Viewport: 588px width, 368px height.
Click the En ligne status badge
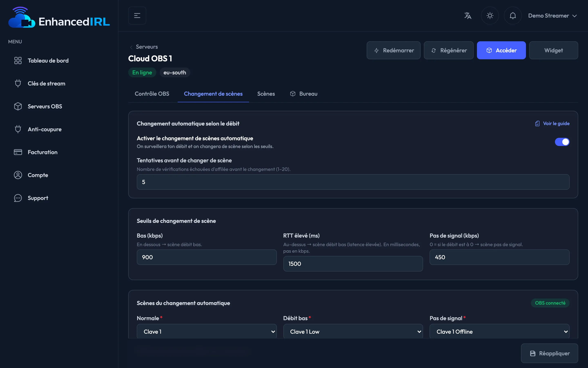tap(142, 73)
